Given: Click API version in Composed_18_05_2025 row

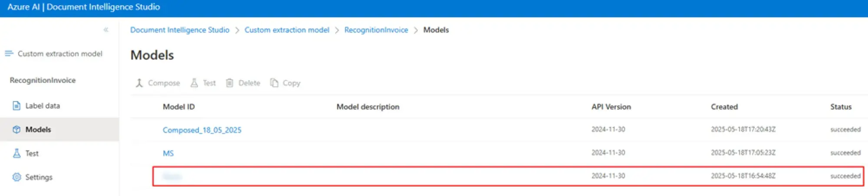Looking at the screenshot, I should click(608, 129).
